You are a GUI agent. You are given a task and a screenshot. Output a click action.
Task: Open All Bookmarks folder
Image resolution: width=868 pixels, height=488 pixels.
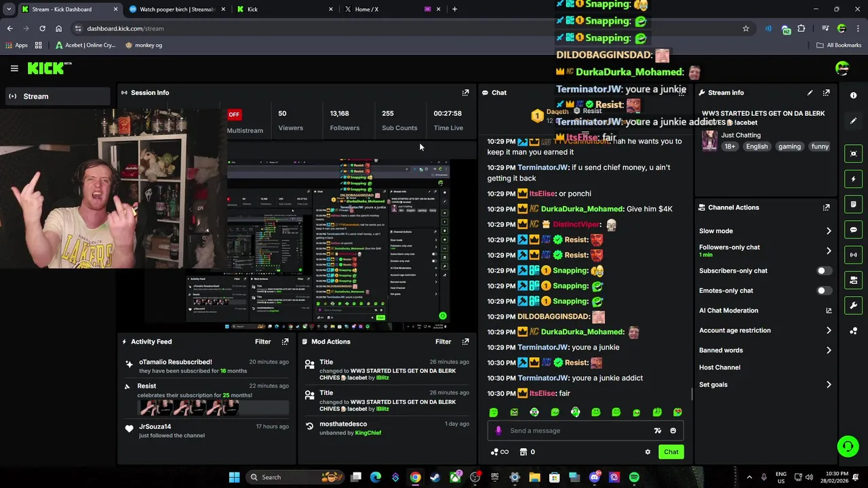click(x=839, y=45)
